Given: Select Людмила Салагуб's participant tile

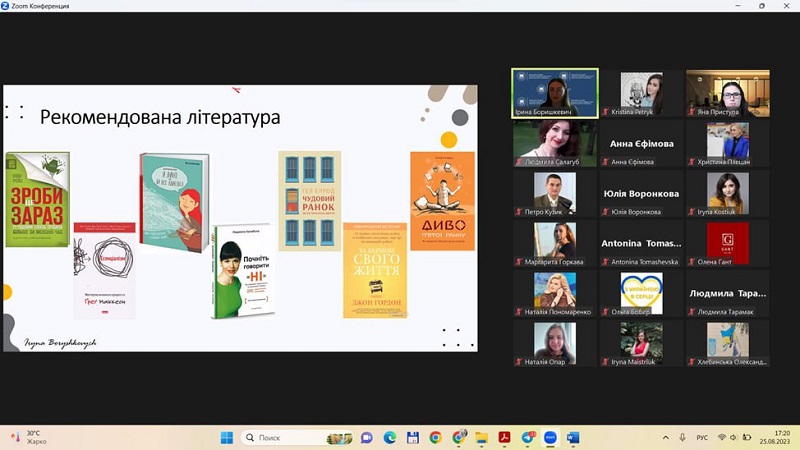Looking at the screenshot, I should (555, 143).
